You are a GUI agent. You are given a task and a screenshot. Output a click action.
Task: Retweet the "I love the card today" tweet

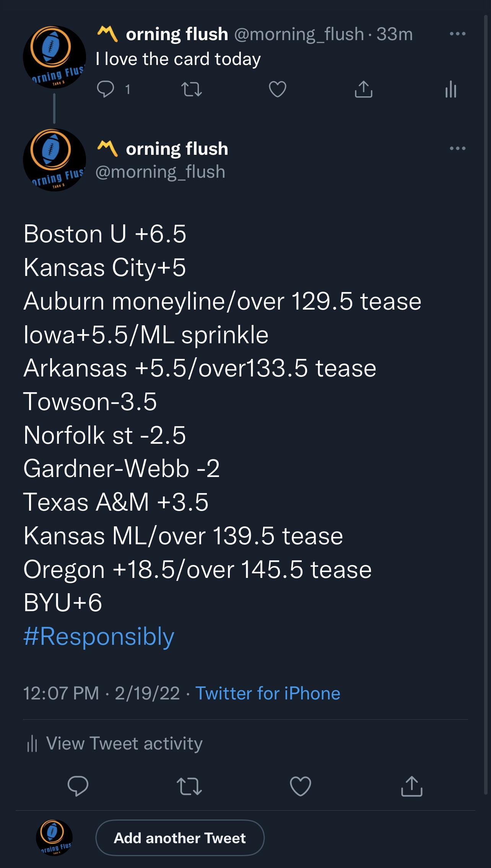(x=191, y=89)
